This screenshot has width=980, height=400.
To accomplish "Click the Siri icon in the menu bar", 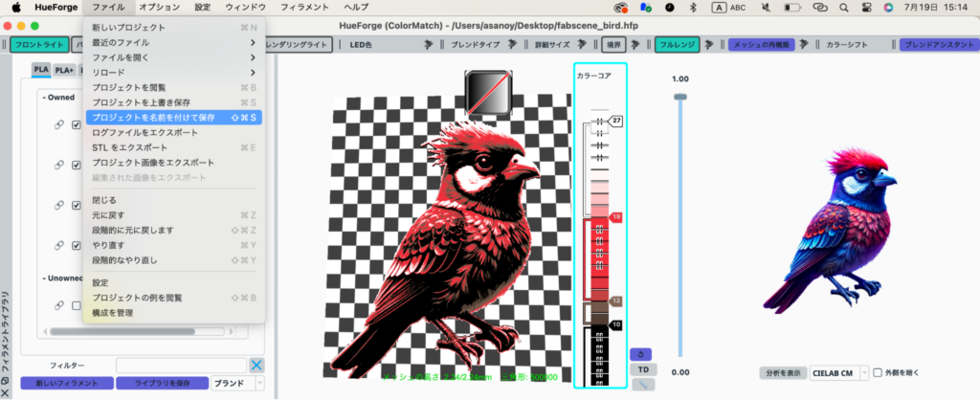I will tap(888, 8).
